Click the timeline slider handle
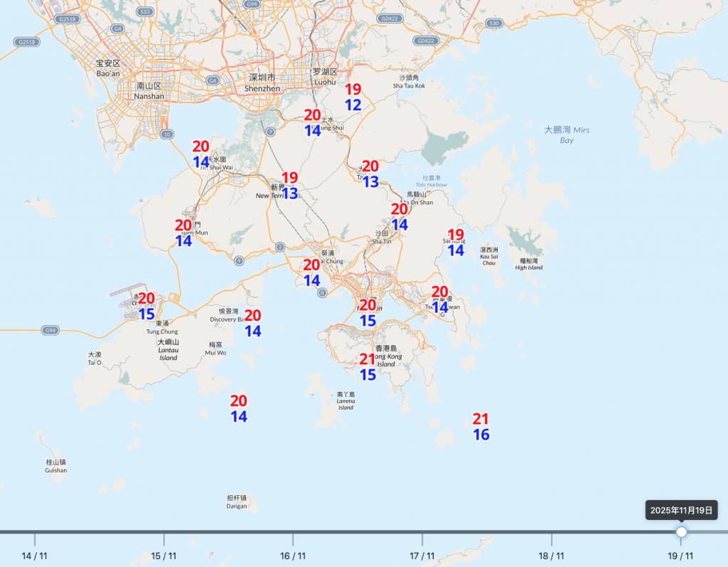Viewport: 728px width, 567px height. tap(682, 530)
